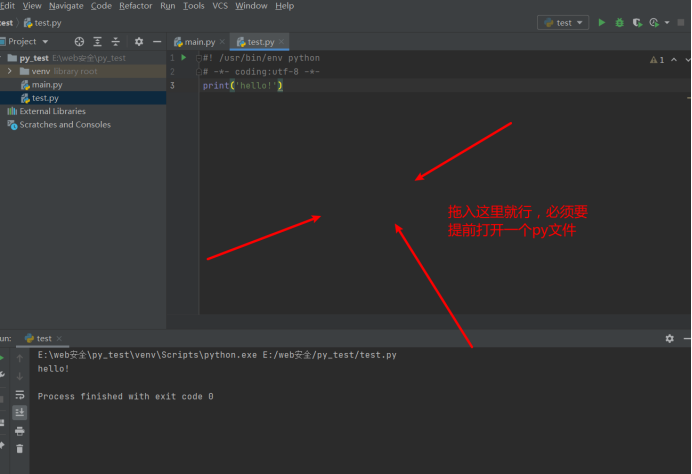Run test with green play button
Image resolution: width=692 pixels, height=474 pixels.
click(602, 23)
